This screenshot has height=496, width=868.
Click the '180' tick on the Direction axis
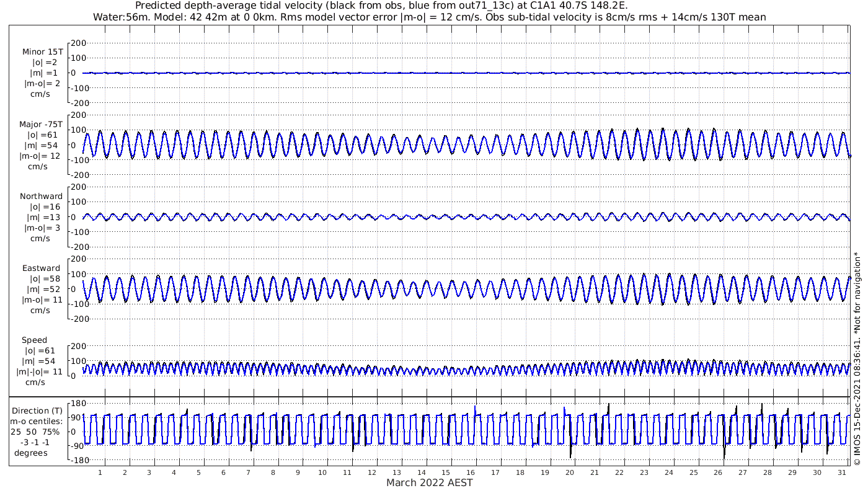pos(79,404)
